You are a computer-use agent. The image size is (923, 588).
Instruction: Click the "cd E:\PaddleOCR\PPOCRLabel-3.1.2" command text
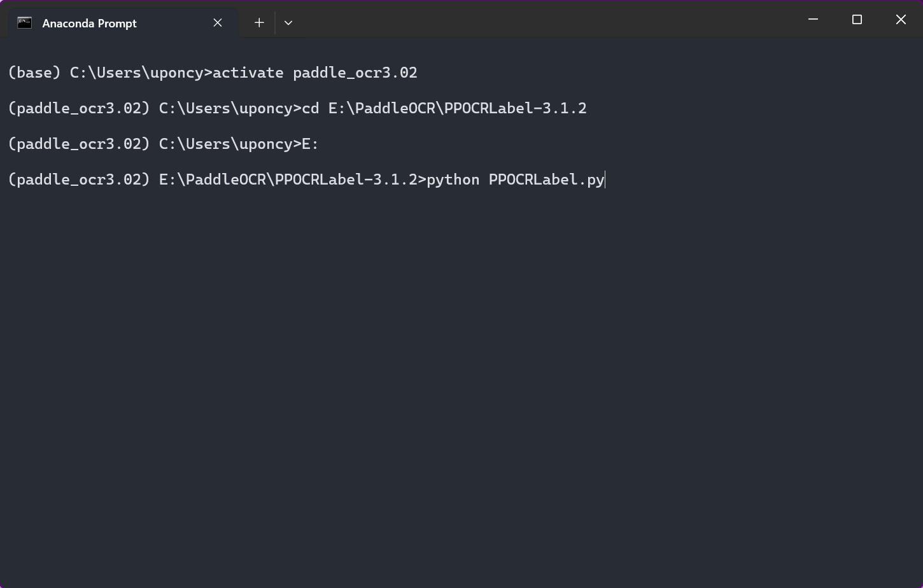(444, 108)
